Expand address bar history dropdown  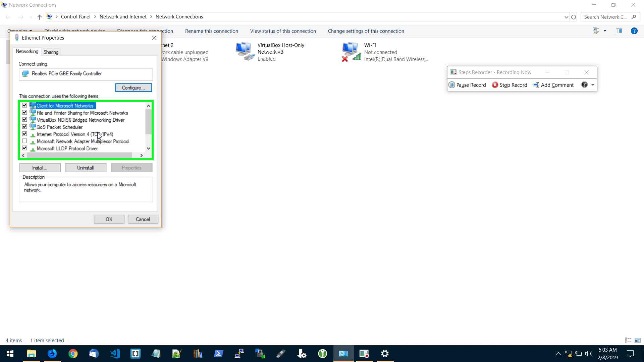(x=566, y=17)
